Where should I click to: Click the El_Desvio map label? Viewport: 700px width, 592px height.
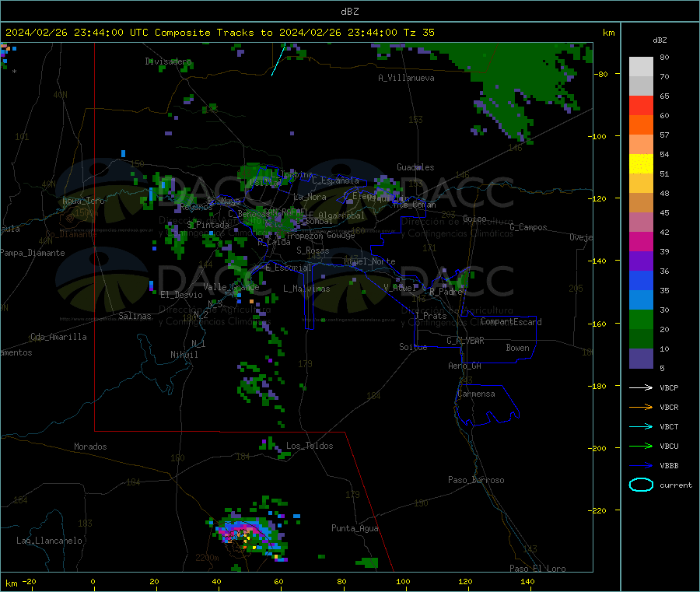[x=182, y=295]
